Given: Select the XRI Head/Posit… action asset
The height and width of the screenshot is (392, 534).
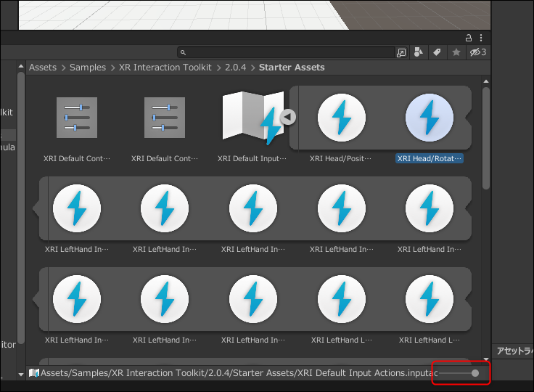Looking at the screenshot, I should coord(341,118).
